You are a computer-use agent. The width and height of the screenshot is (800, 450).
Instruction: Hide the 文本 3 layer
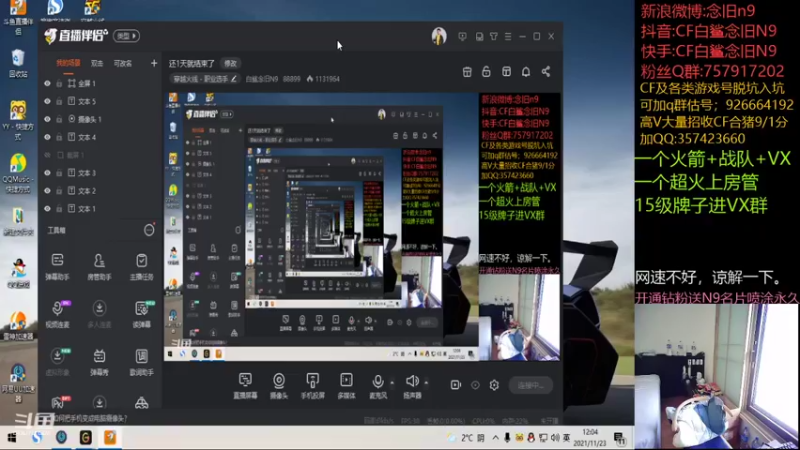coord(47,172)
